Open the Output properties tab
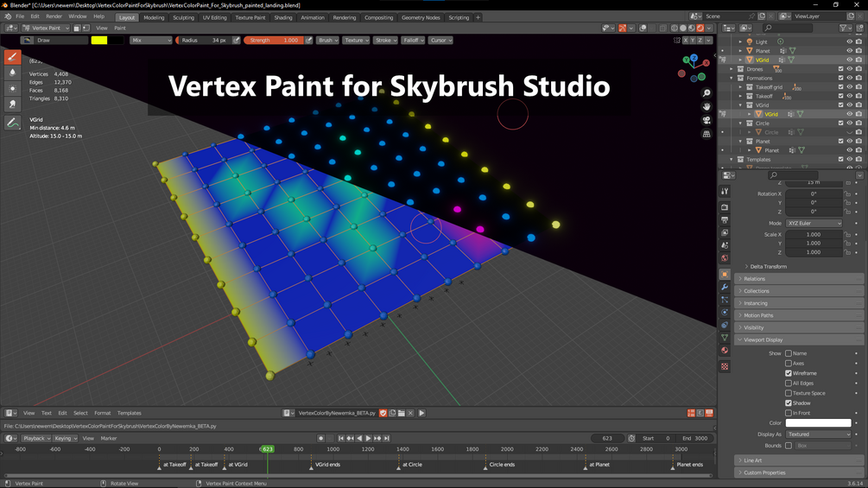Screen dimensions: 868x488 pos(725,219)
